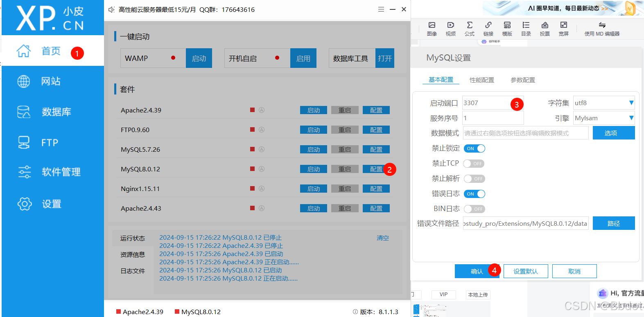The height and width of the screenshot is (317, 644).
Task: Toggle the 禁止锁定 switch
Action: click(475, 148)
